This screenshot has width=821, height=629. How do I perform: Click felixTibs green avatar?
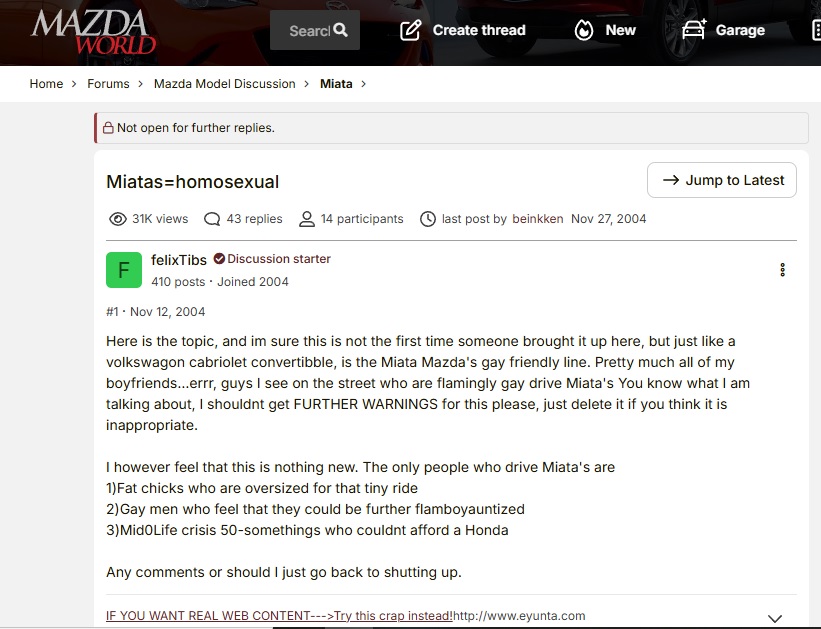point(124,270)
